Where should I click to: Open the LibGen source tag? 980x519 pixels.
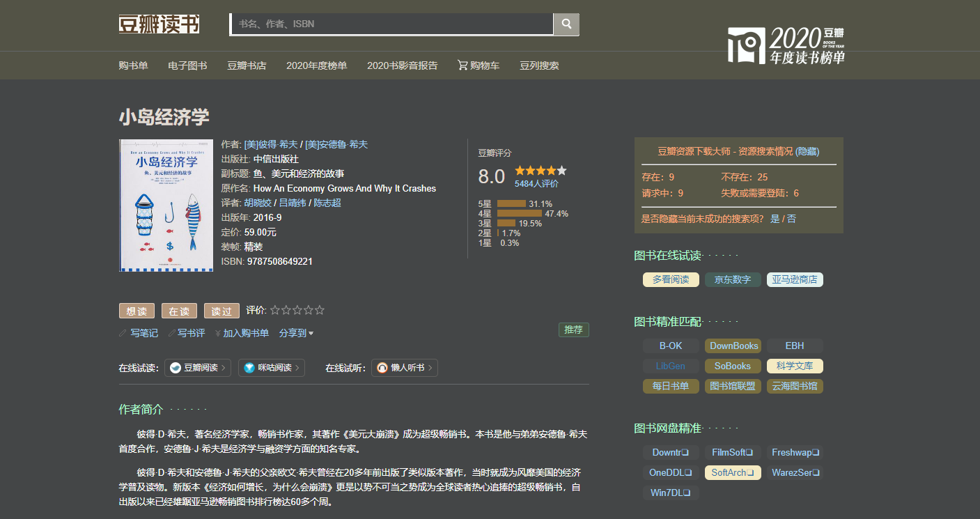[x=671, y=366]
